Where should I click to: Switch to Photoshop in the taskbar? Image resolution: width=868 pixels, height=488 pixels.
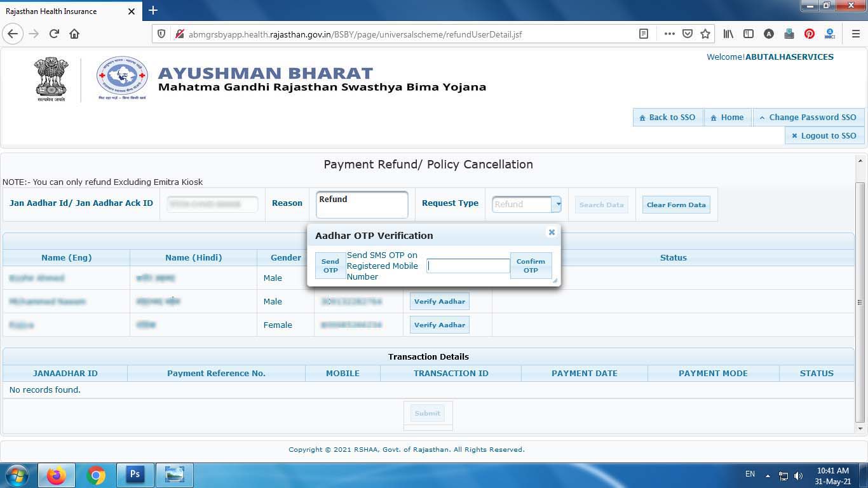[135, 475]
